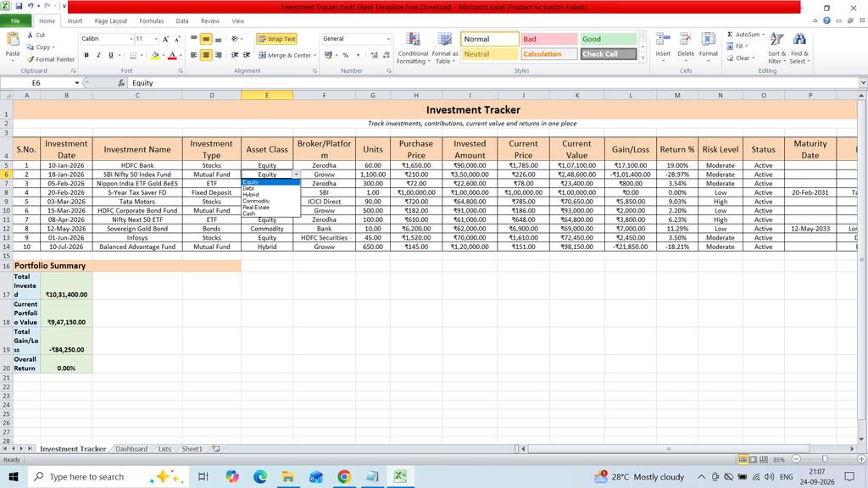Expand the Name Box dropdown arrow
The width and height of the screenshot is (868, 488).
click(x=77, y=83)
